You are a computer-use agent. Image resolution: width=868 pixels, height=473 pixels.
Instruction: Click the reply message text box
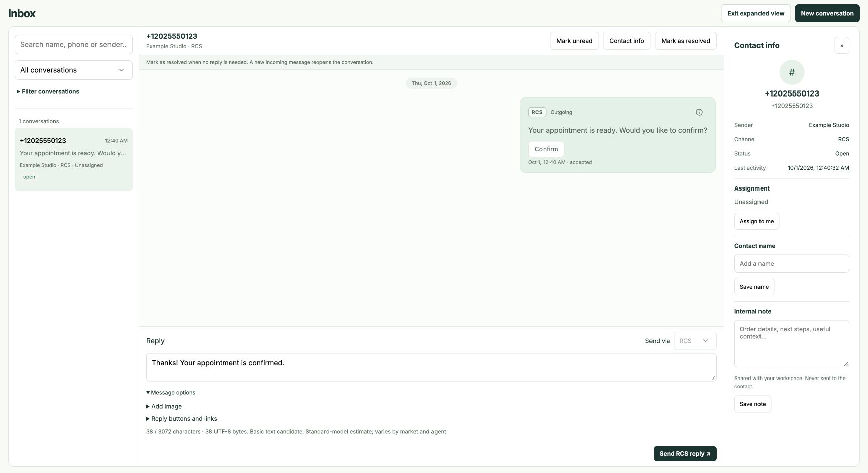click(x=431, y=367)
